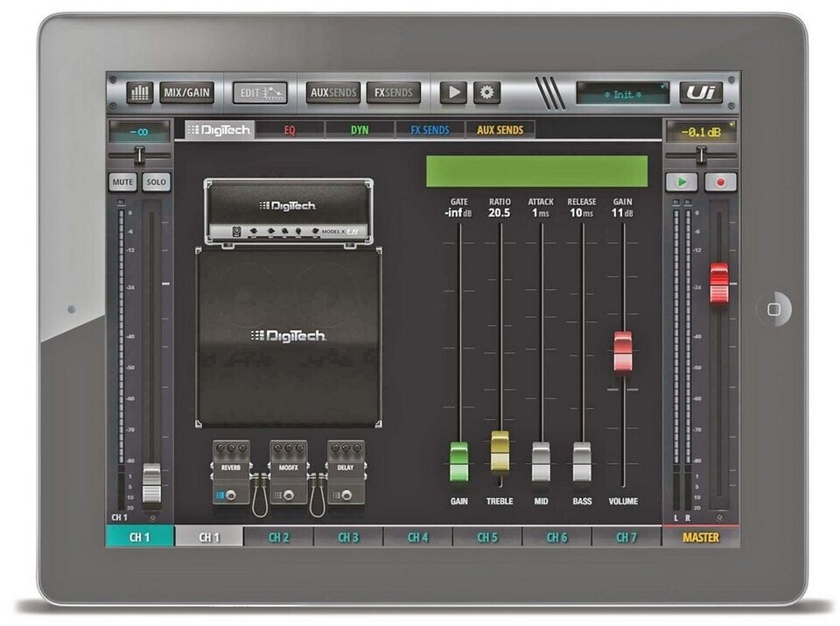Solo channel 1
The image size is (840, 626).
pos(157,182)
